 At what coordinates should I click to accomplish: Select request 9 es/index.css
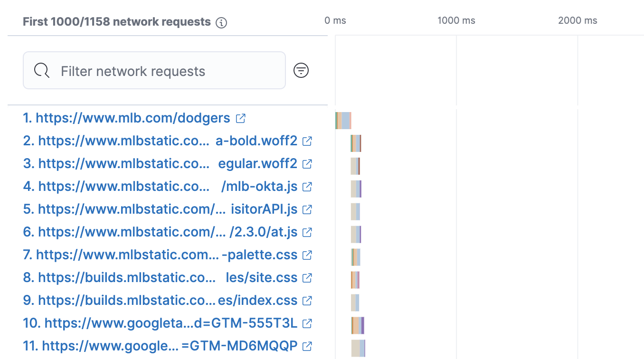click(160, 301)
